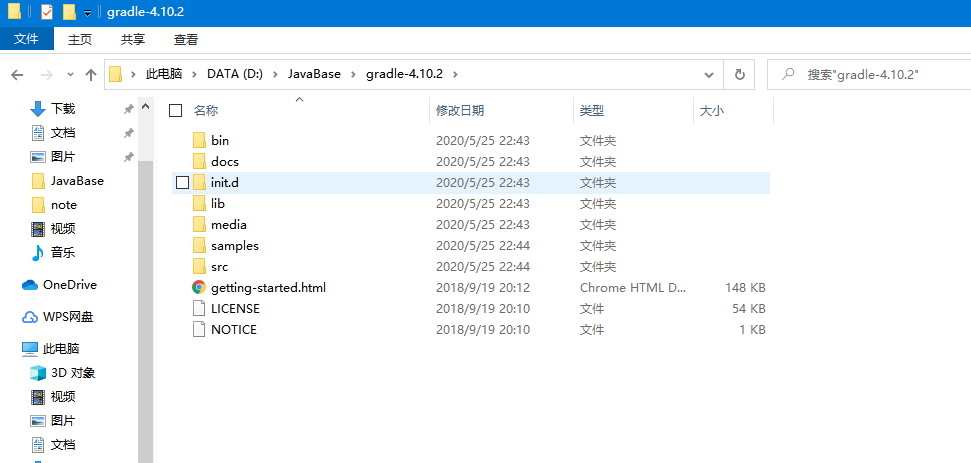Select the lib folder icon

click(199, 204)
